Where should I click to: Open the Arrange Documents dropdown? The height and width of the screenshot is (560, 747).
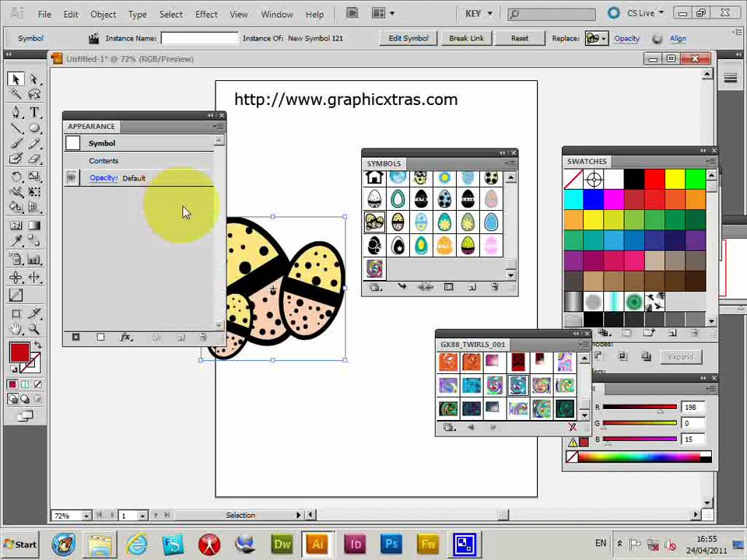(384, 13)
